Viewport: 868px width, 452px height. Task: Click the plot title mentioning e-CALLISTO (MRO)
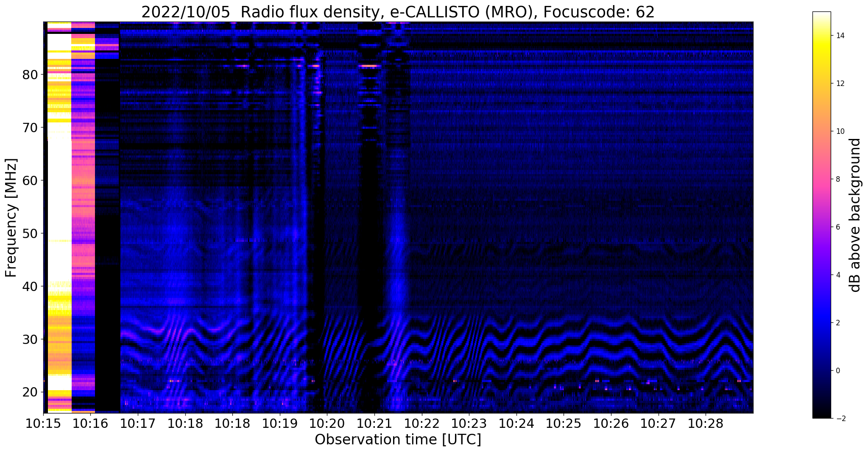click(x=398, y=12)
